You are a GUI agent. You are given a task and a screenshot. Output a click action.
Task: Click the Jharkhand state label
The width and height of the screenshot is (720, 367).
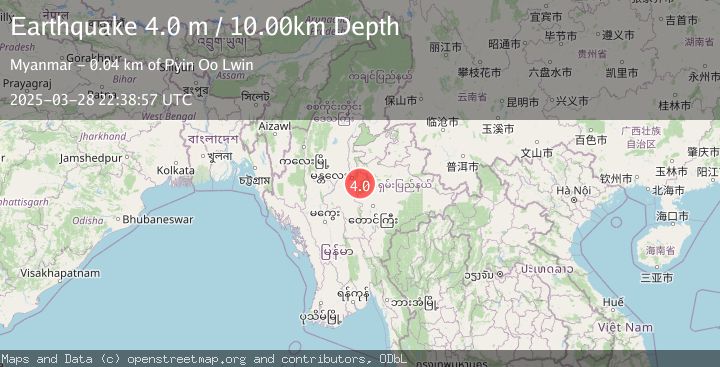[102, 136]
